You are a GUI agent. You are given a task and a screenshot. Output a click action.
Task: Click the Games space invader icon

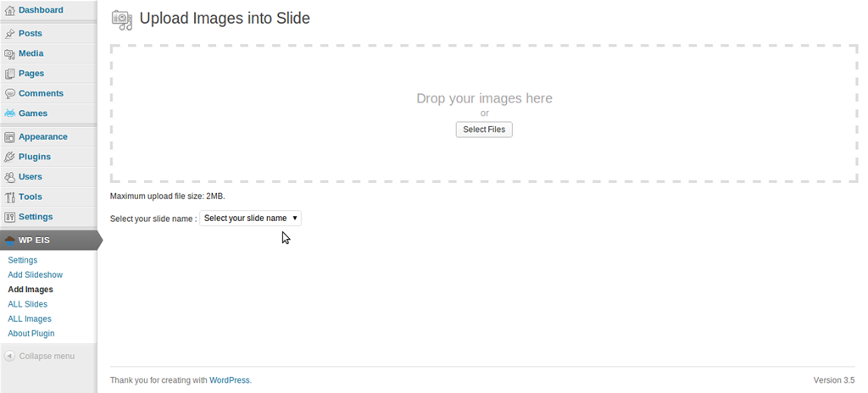[9, 113]
